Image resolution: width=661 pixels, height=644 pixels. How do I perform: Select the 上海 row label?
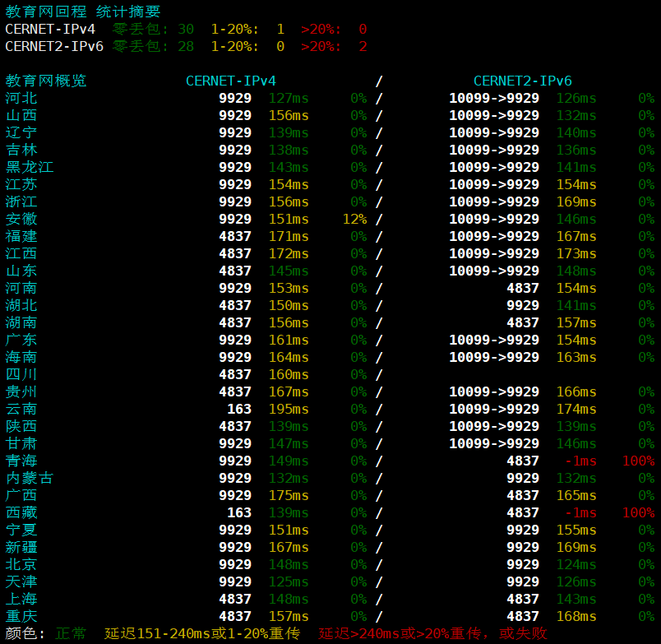tap(21, 600)
